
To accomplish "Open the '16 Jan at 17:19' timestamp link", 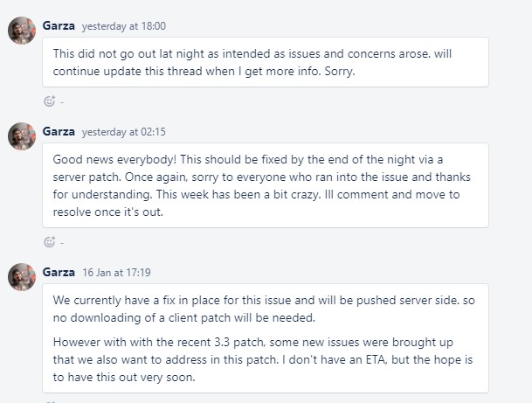I will (x=117, y=273).
